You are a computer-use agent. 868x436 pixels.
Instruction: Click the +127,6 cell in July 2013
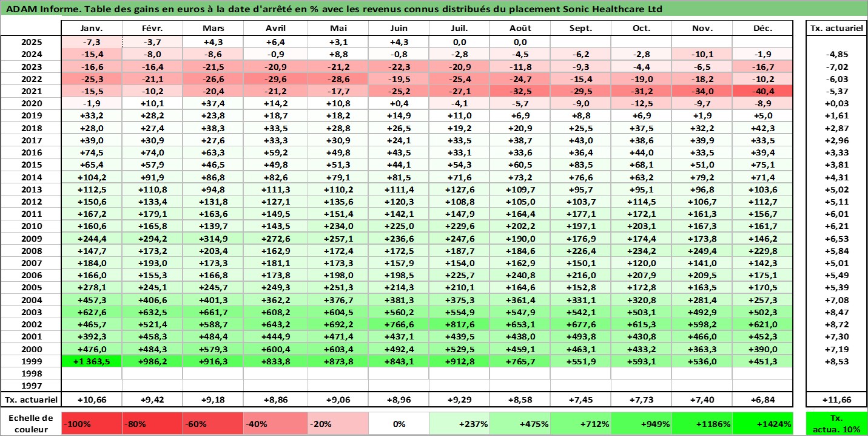coord(459,189)
